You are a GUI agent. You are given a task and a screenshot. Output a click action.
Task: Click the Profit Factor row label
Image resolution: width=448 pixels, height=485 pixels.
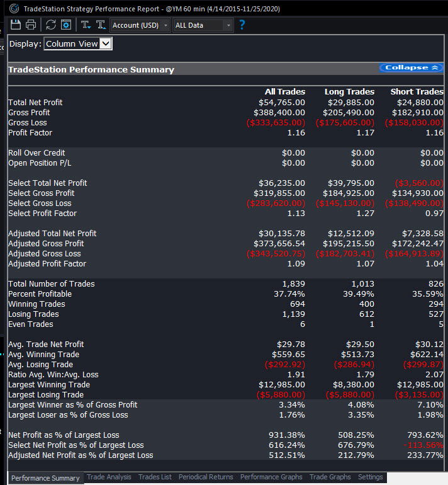coord(30,133)
